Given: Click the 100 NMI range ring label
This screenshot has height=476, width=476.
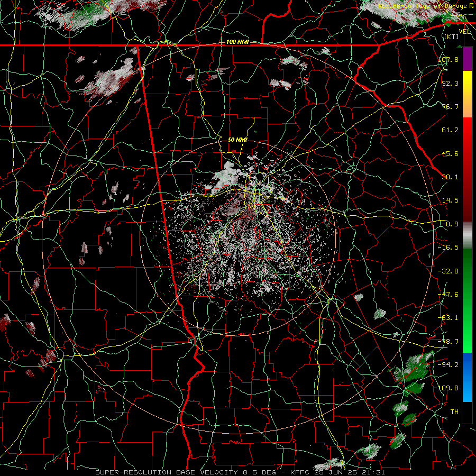Looking at the screenshot, I should (237, 42).
